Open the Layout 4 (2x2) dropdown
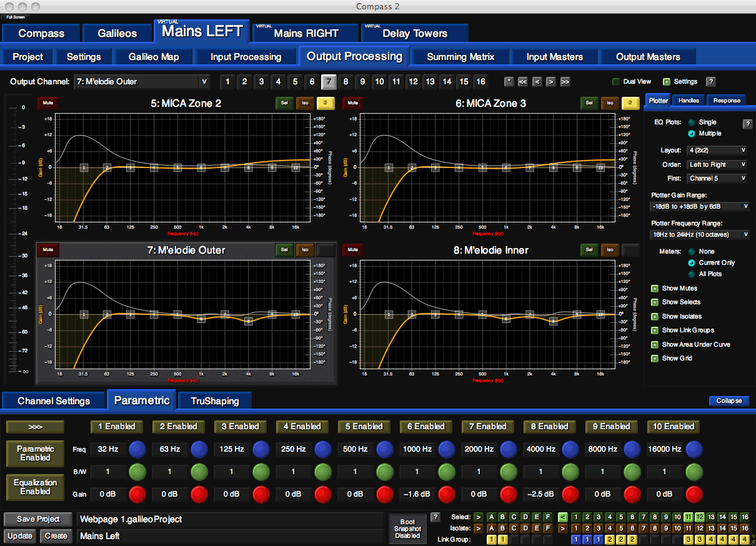The width and height of the screenshot is (756, 546). click(717, 151)
